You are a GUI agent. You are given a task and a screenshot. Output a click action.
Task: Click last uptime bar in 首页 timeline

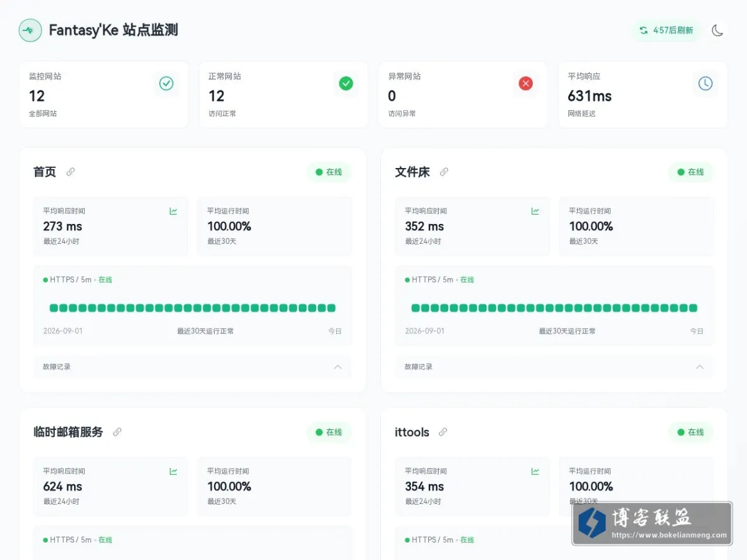[x=331, y=308]
